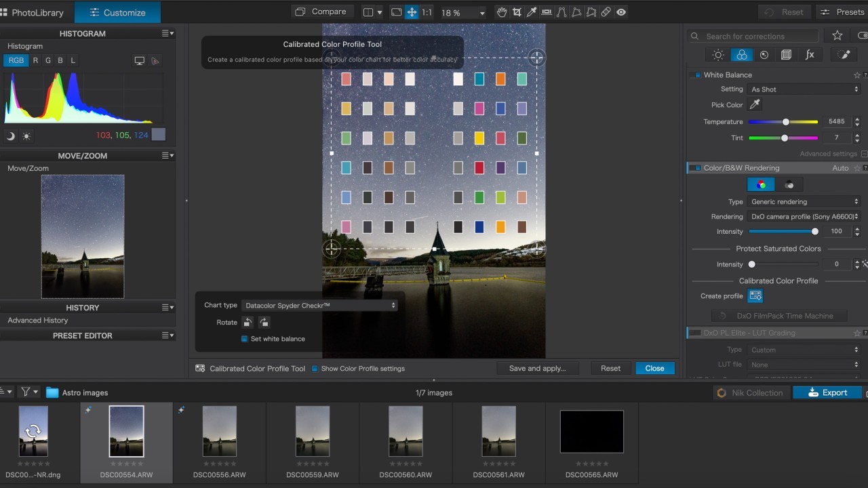The width and height of the screenshot is (868, 488).
Task: Switch to Customize tab
Action: point(117,12)
